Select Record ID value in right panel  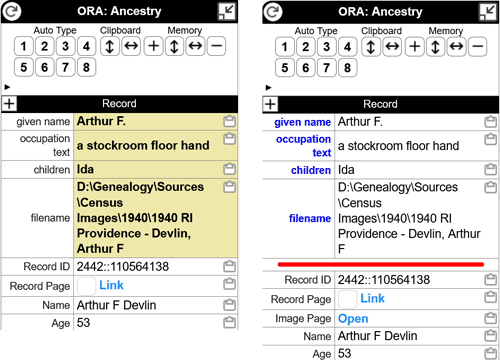pos(384,280)
